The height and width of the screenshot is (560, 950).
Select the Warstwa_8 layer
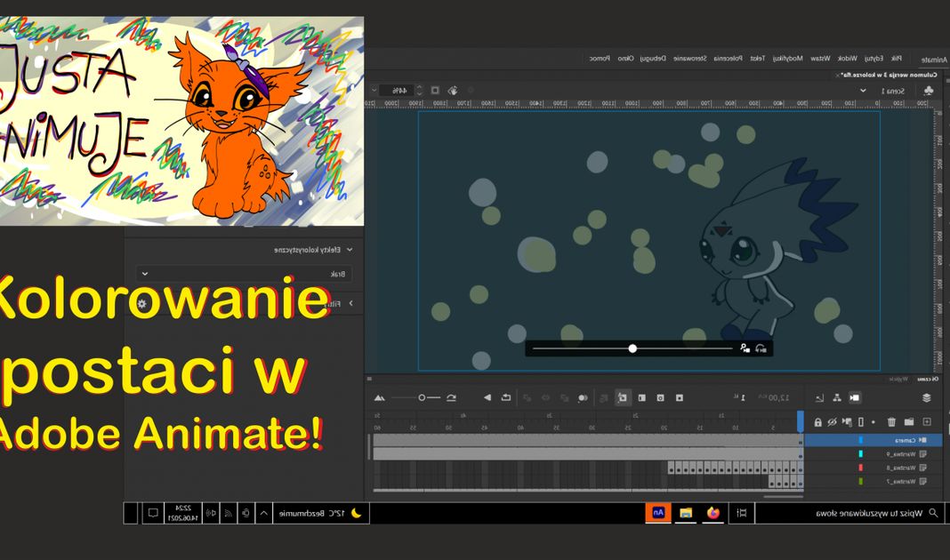901,468
